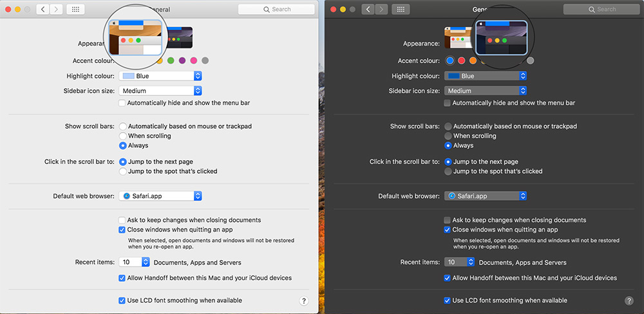Click Safari compass icon in dark window dropdown
This screenshot has height=314, width=644.
[x=452, y=196]
